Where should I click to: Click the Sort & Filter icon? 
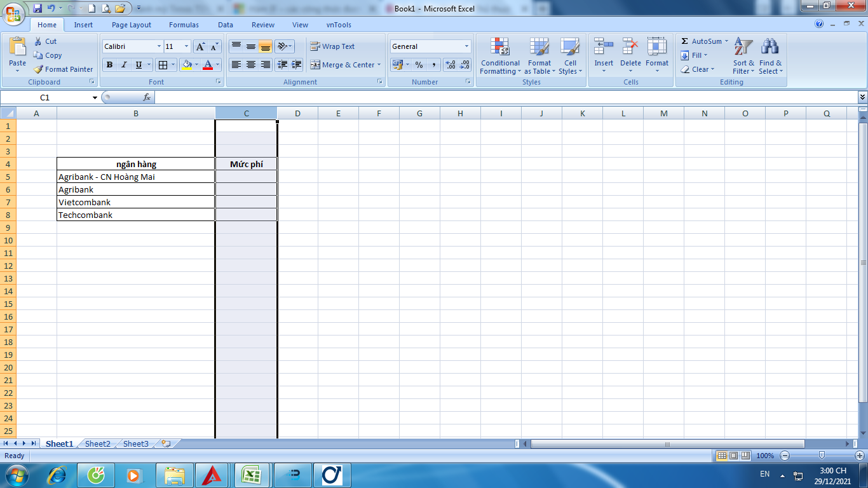click(743, 47)
